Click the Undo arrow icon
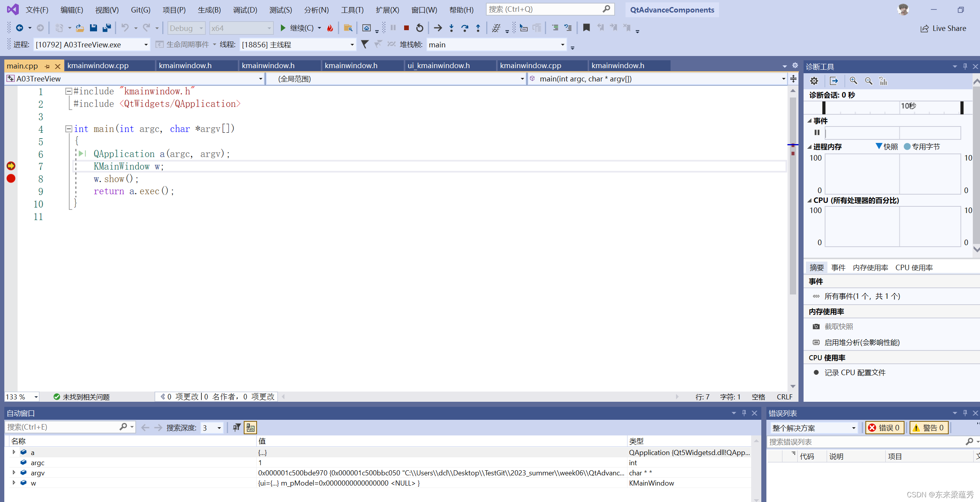980x502 pixels. pyautogui.click(x=125, y=28)
